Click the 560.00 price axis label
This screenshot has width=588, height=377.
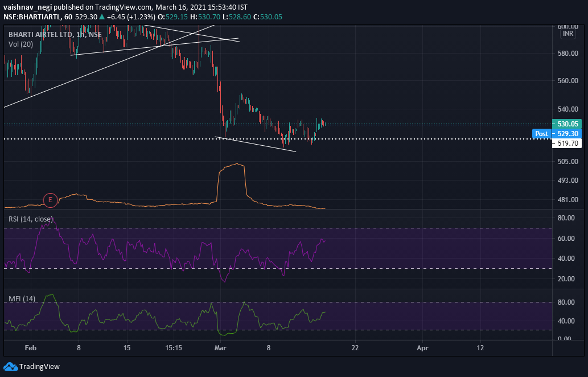tap(568, 81)
